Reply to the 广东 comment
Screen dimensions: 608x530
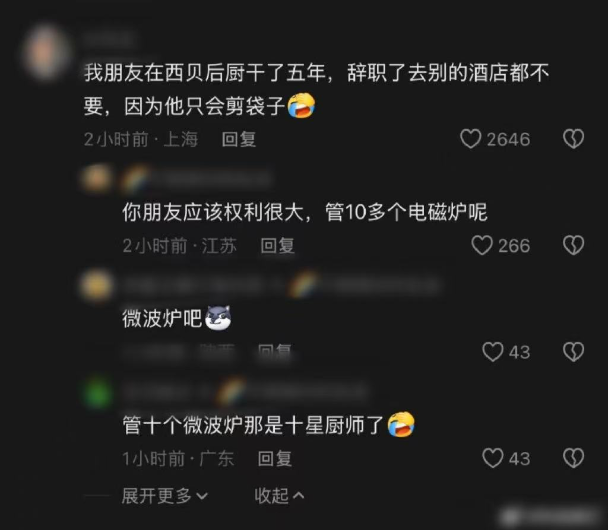[x=275, y=459]
